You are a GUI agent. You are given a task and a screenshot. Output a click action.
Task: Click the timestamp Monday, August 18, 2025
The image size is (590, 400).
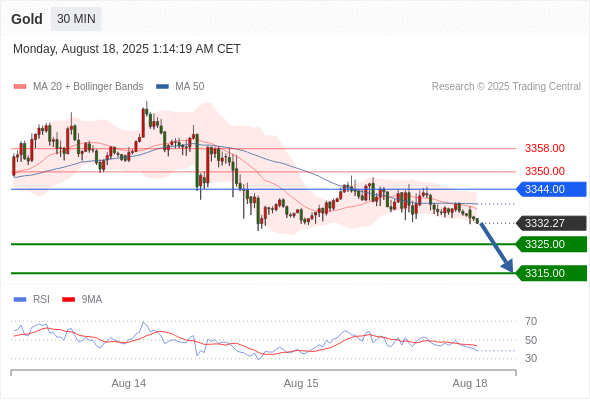coord(127,49)
